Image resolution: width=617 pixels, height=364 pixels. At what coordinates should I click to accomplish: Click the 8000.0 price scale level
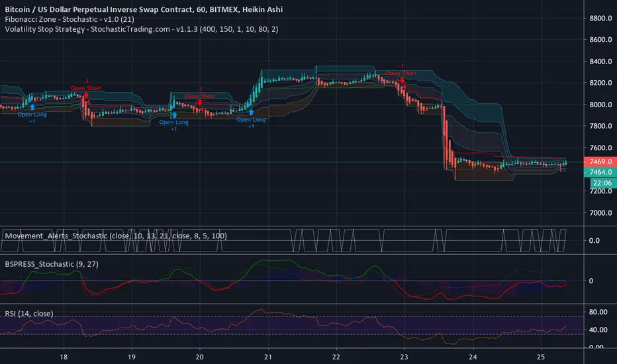point(600,105)
